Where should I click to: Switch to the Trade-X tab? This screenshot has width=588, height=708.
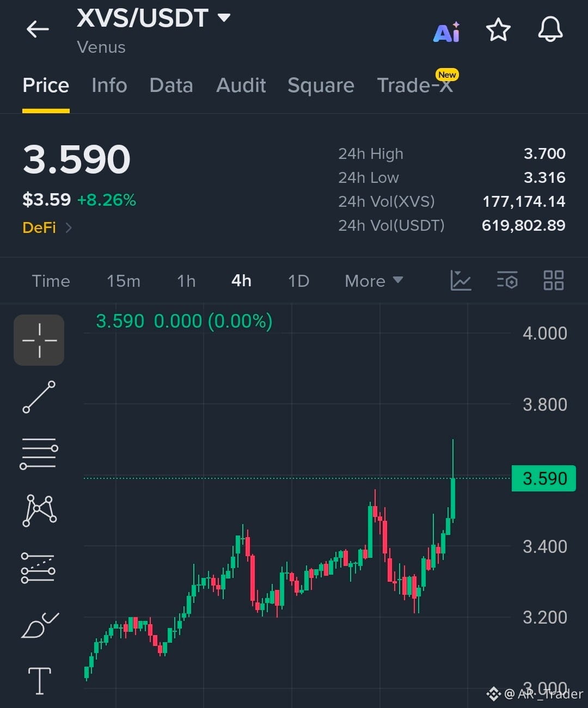415,85
